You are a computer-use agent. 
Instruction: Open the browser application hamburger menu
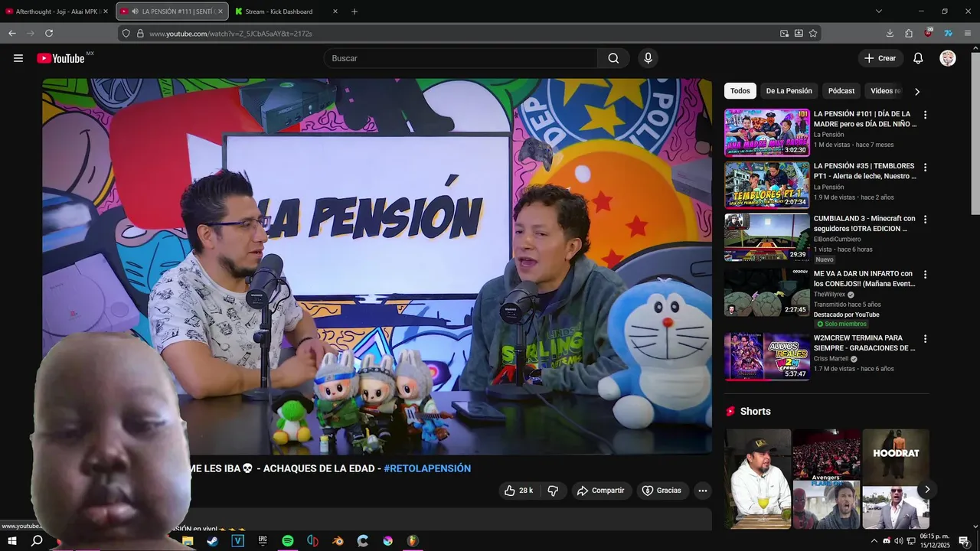[x=968, y=33]
